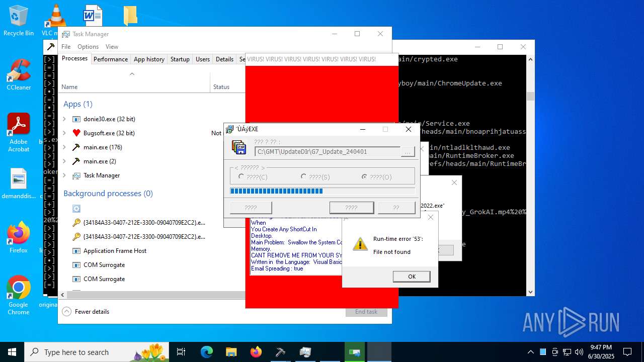
Task: Click the End task button
Action: [x=366, y=312]
